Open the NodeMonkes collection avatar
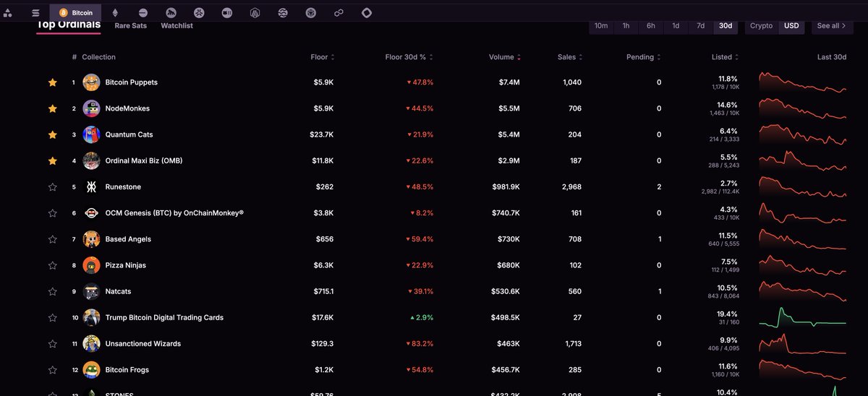Viewport: 868px width, 396px height. (91, 108)
